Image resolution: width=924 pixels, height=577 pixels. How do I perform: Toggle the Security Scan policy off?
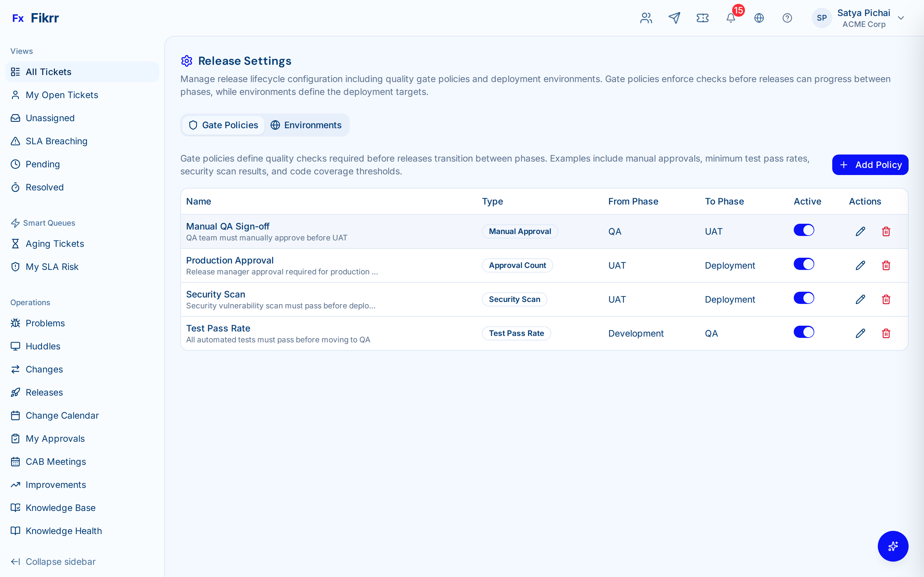tap(804, 298)
